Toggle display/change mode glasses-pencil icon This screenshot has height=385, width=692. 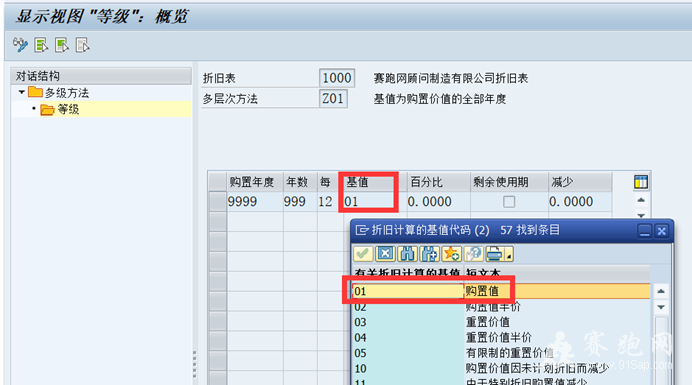click(x=20, y=45)
